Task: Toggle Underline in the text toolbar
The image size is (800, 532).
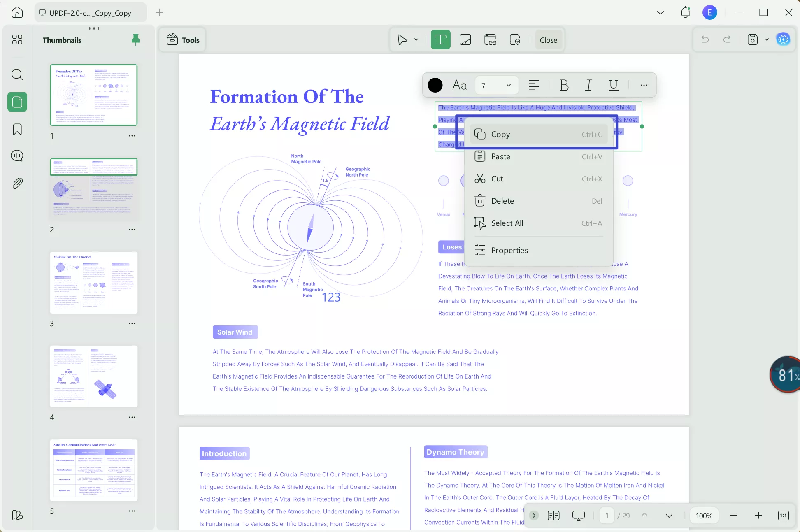Action: coord(613,85)
